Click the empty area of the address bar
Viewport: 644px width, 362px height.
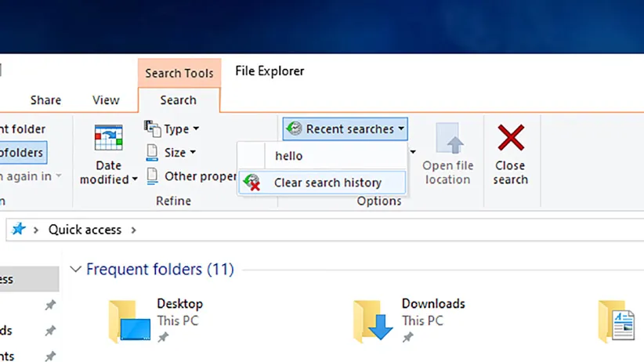(x=392, y=230)
